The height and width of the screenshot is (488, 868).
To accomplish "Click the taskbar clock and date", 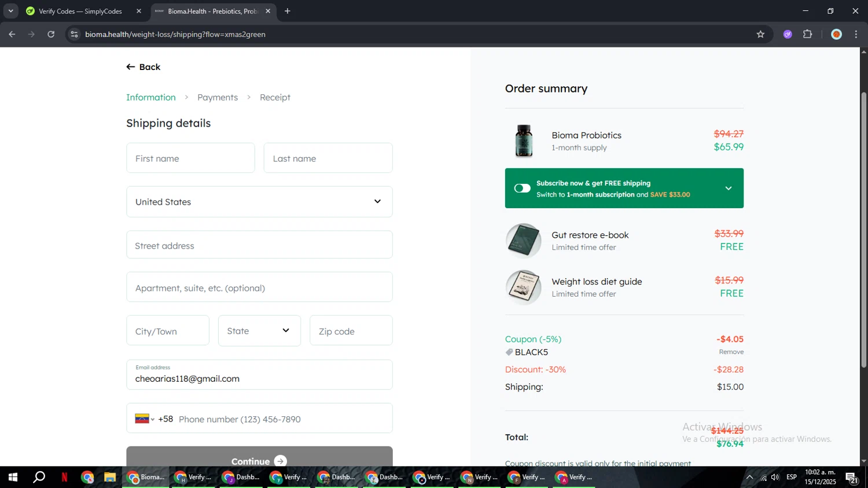I will 821,477.
